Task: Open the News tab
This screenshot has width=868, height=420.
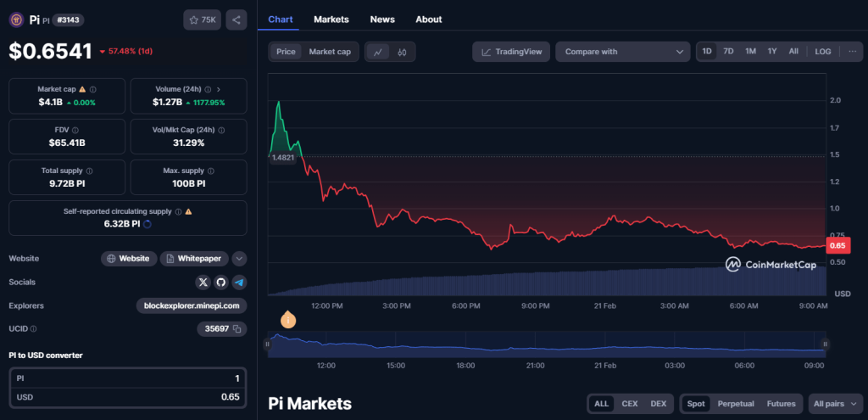Action: point(382,20)
